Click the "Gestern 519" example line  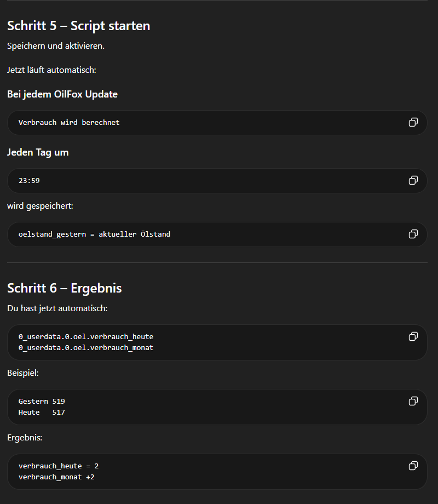coord(42,401)
